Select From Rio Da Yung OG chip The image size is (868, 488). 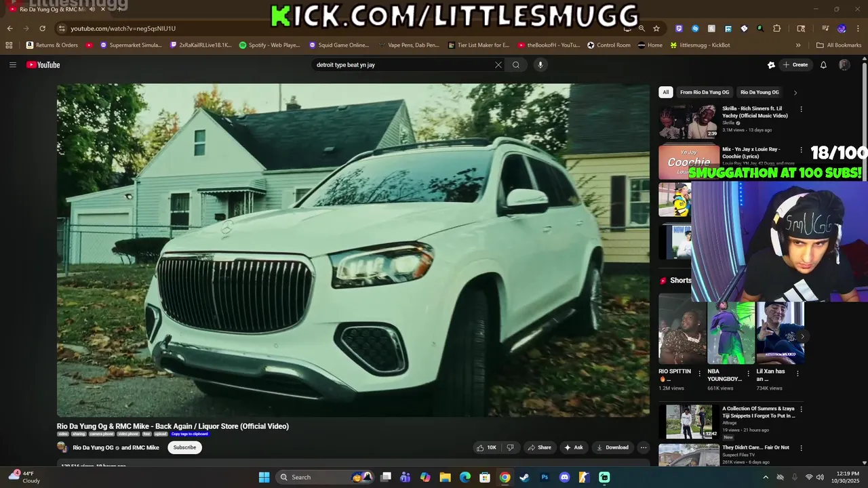[x=705, y=92]
